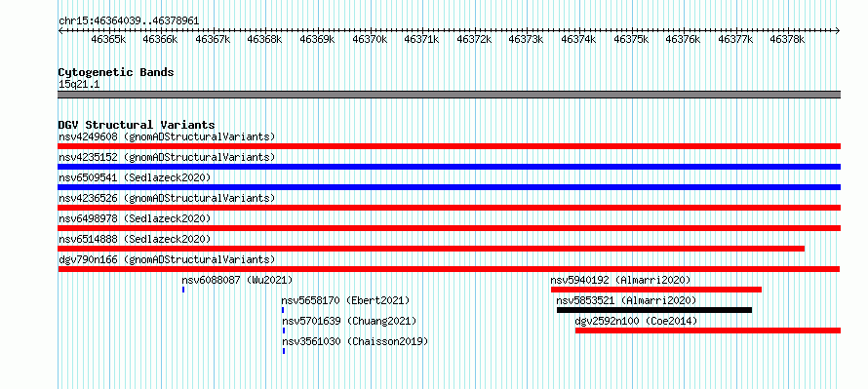Image resolution: width=868 pixels, height=389 pixels.
Task: Click the 46368k ruler position
Action: coord(264,39)
